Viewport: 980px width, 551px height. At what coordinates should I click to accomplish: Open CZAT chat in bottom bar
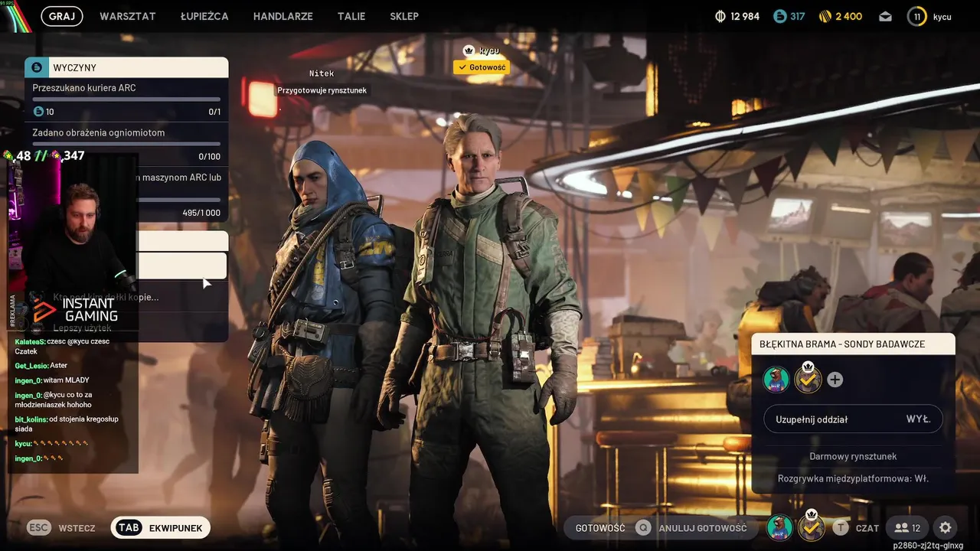867,528
